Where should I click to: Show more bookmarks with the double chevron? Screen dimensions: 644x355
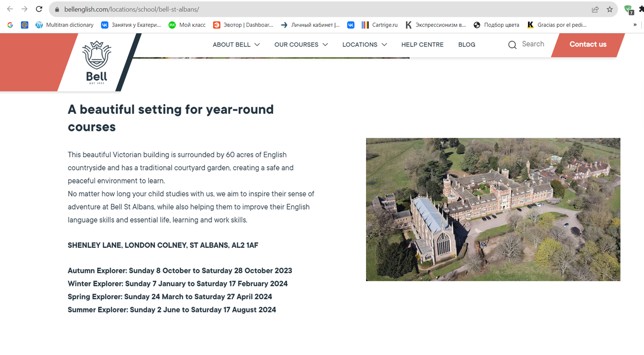coord(635,25)
